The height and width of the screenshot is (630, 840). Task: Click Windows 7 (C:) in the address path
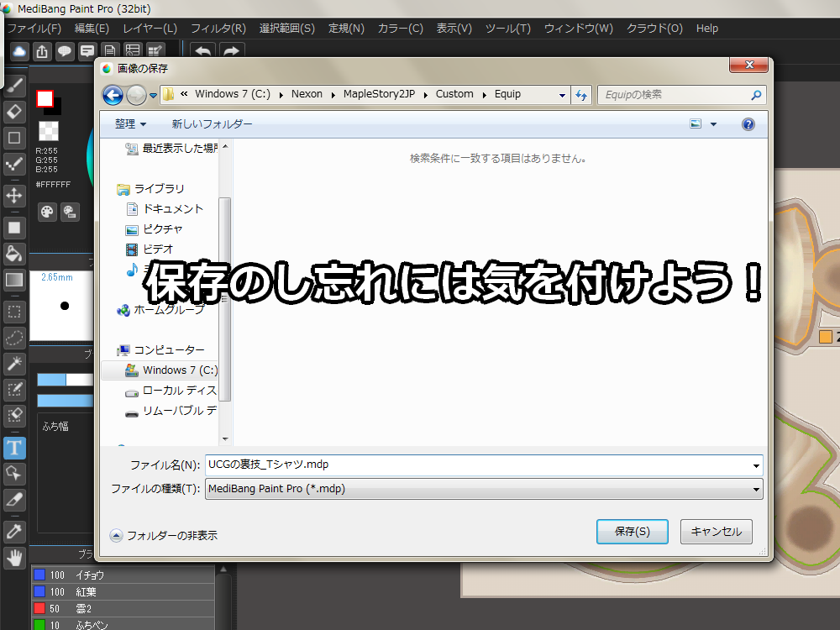[x=233, y=94]
